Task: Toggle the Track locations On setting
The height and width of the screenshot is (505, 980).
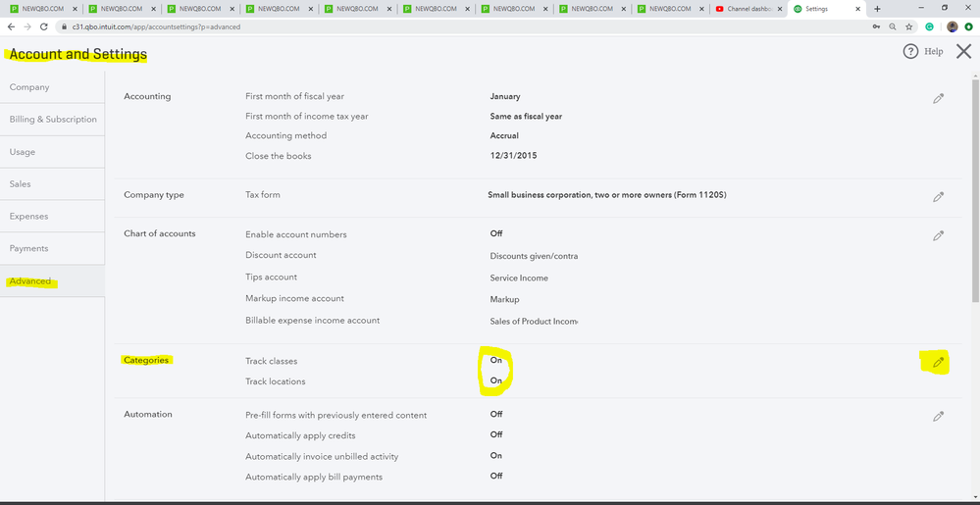Action: (496, 380)
